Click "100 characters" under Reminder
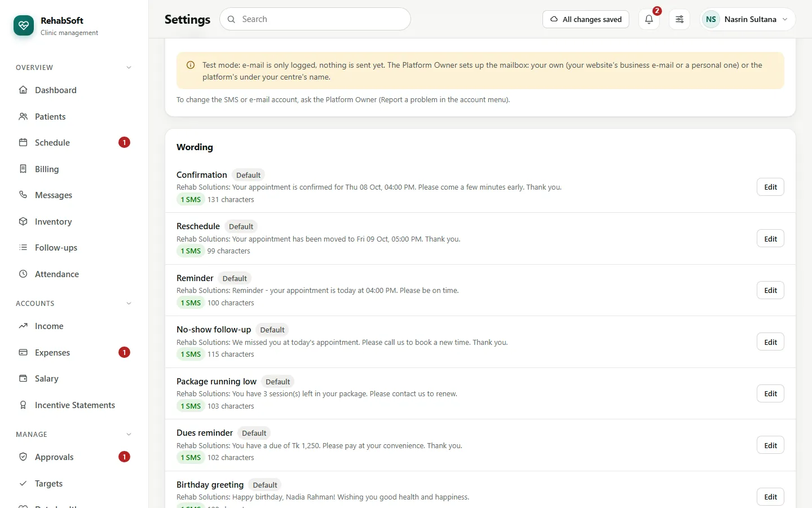 coord(231,303)
